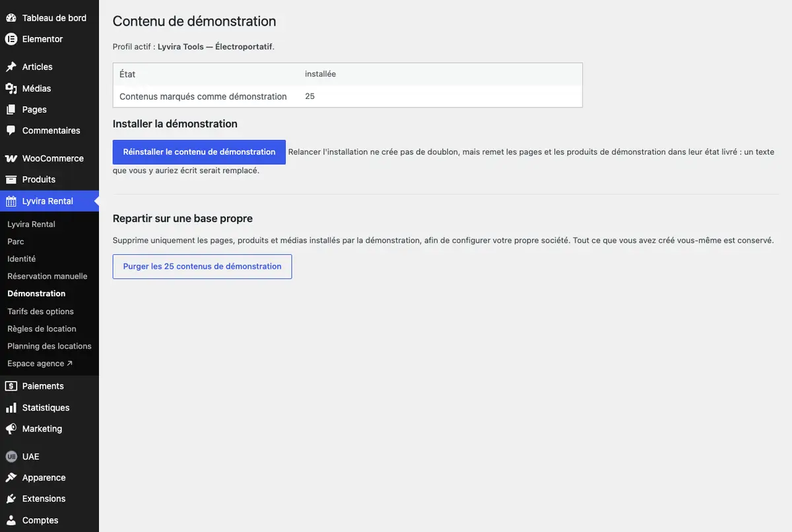The width and height of the screenshot is (792, 532).
Task: Go to the Parc submenu item
Action: coord(16,242)
